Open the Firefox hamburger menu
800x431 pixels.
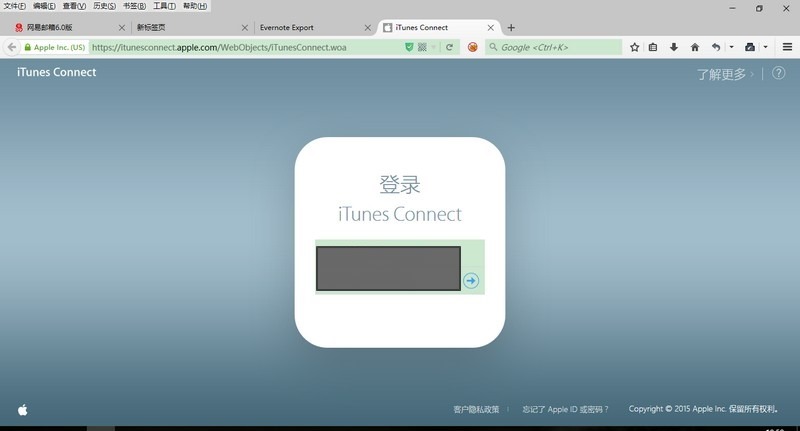click(787, 47)
